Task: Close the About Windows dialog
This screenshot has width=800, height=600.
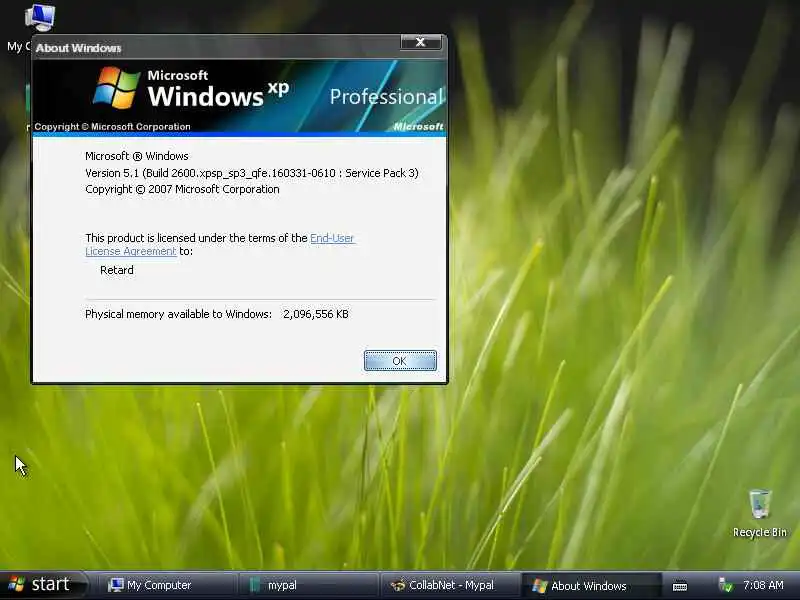Action: (420, 42)
